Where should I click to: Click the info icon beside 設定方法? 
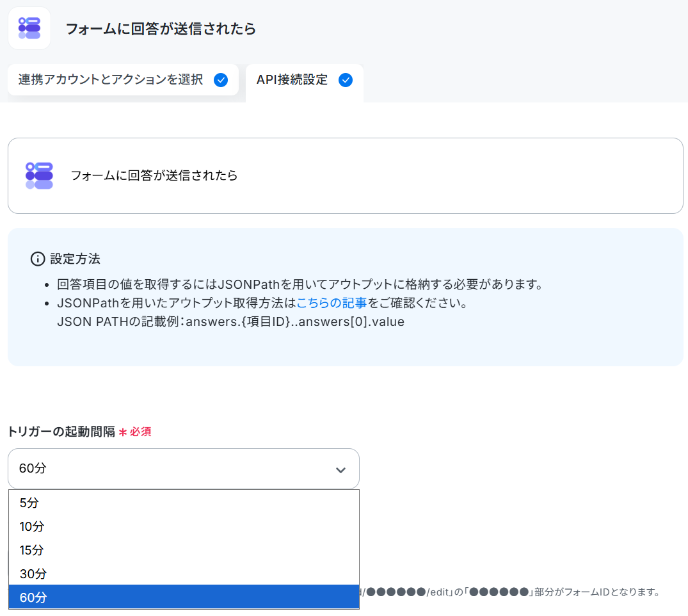pyautogui.click(x=38, y=259)
